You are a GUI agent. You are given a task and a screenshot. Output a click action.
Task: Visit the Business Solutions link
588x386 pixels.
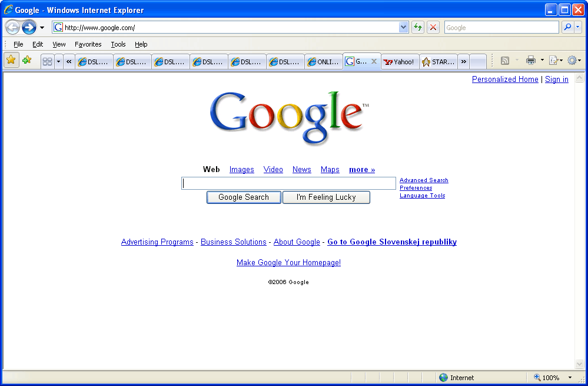click(233, 242)
